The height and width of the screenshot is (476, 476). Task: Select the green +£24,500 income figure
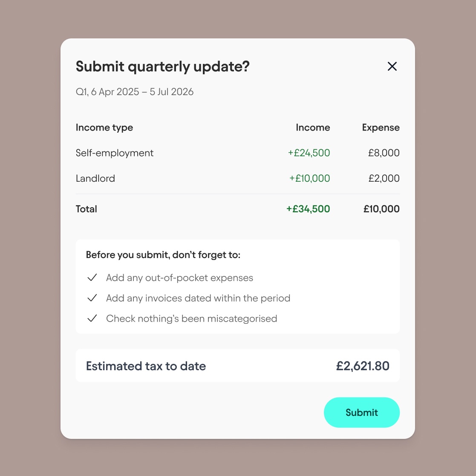[309, 153]
